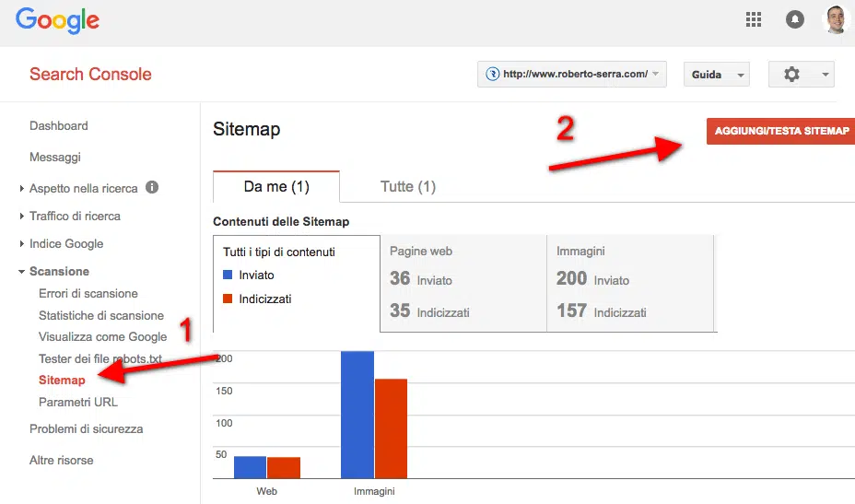Screen dimensions: 855x504
Task: Click the '200 Inviato' value
Action: click(592, 279)
